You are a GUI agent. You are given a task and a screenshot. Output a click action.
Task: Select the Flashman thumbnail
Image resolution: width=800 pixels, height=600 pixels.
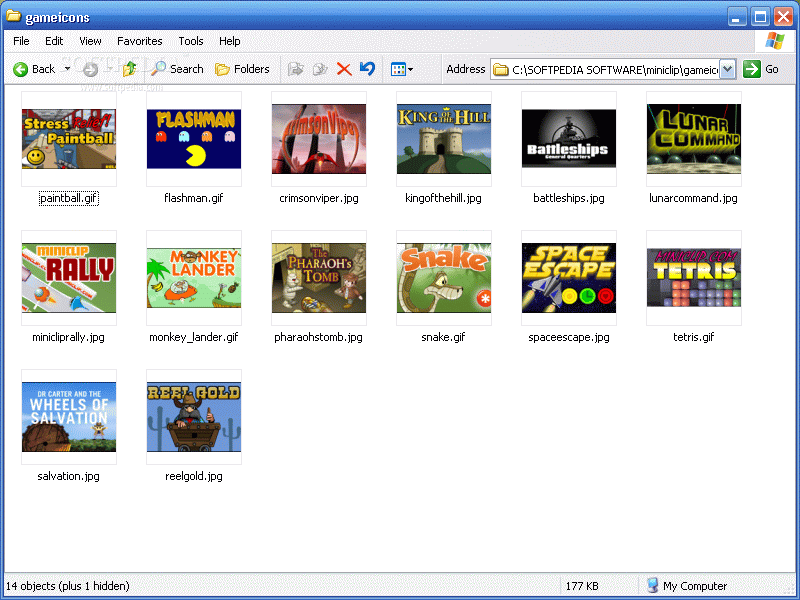[x=194, y=139]
